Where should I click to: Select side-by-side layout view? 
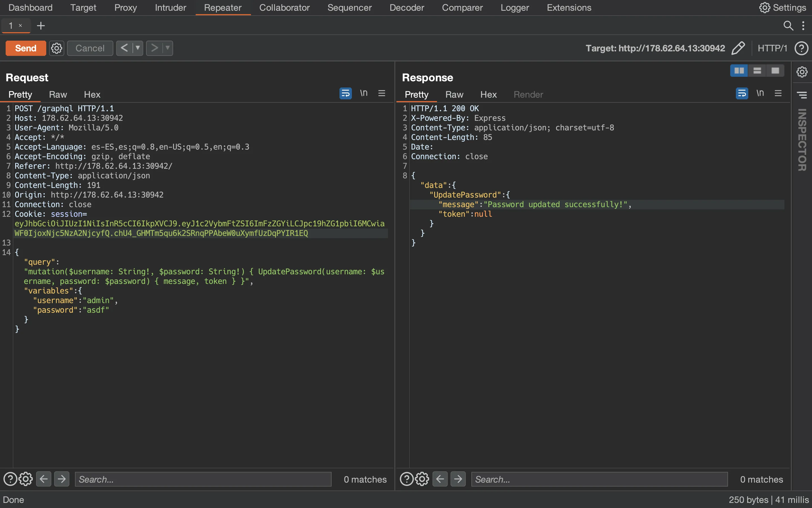tap(739, 71)
